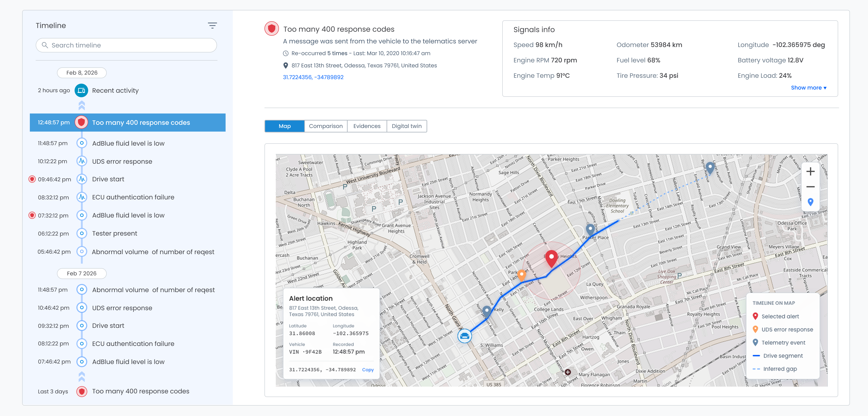
Task: Switch to the Comparison tab
Action: pos(325,126)
